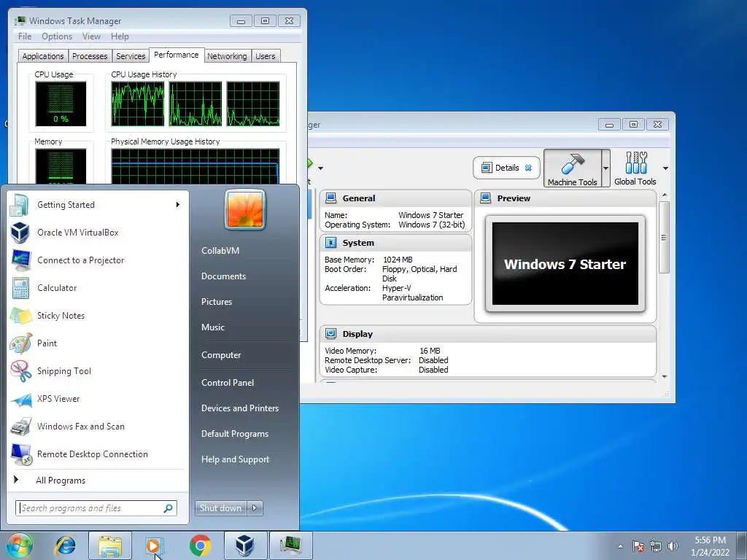Click the Windows 7 Starter preview thumbnail

[565, 264]
